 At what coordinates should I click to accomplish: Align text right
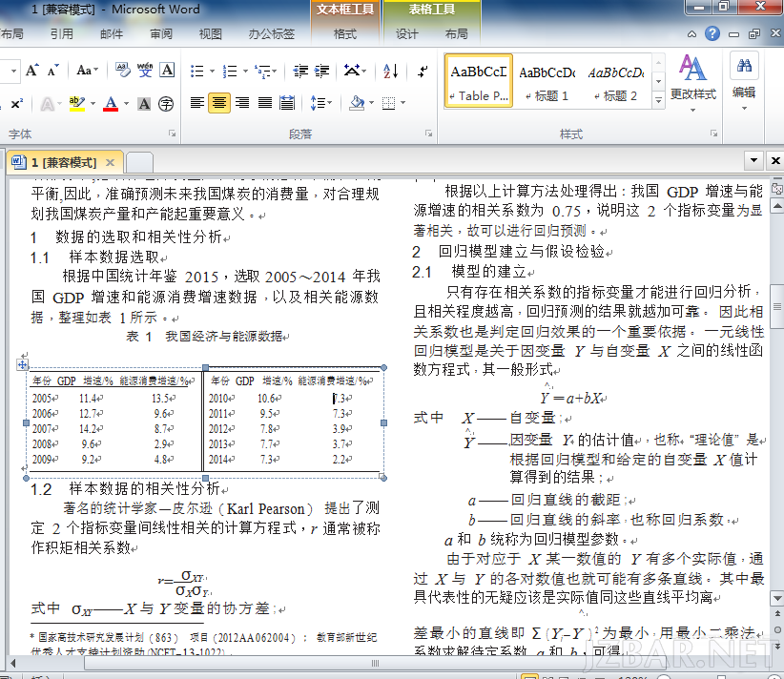tap(242, 103)
